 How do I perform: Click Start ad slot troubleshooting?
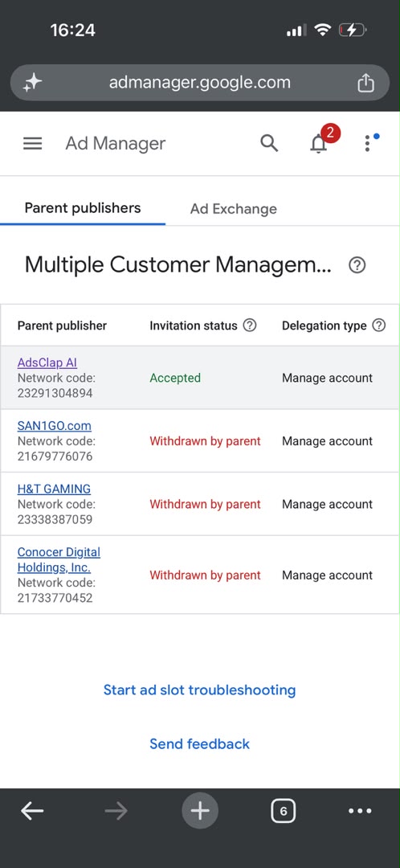point(200,690)
